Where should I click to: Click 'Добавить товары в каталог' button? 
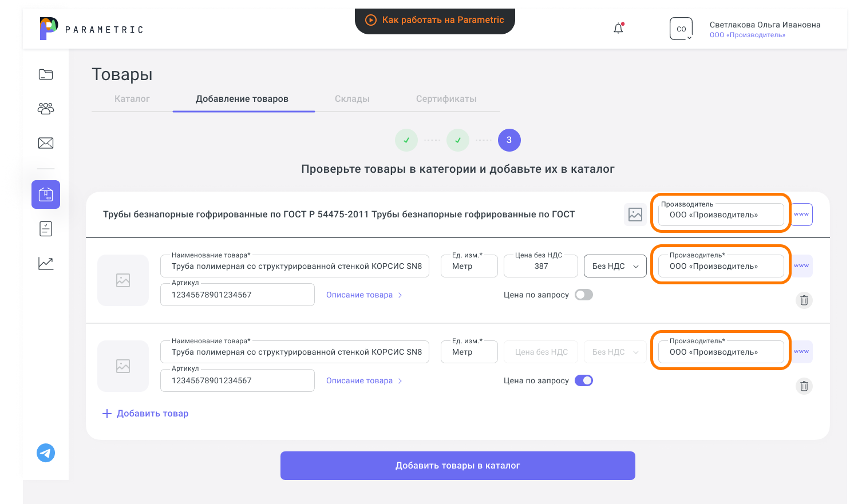pyautogui.click(x=458, y=466)
